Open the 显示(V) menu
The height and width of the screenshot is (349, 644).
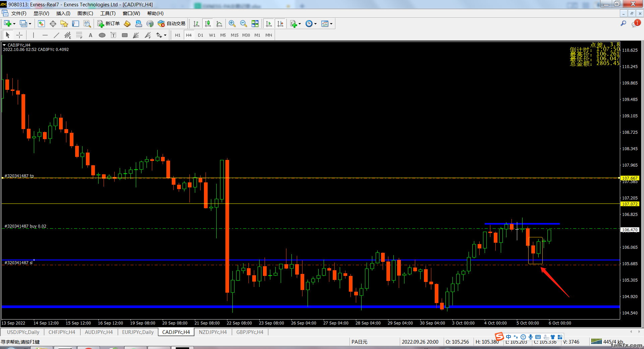(41, 13)
